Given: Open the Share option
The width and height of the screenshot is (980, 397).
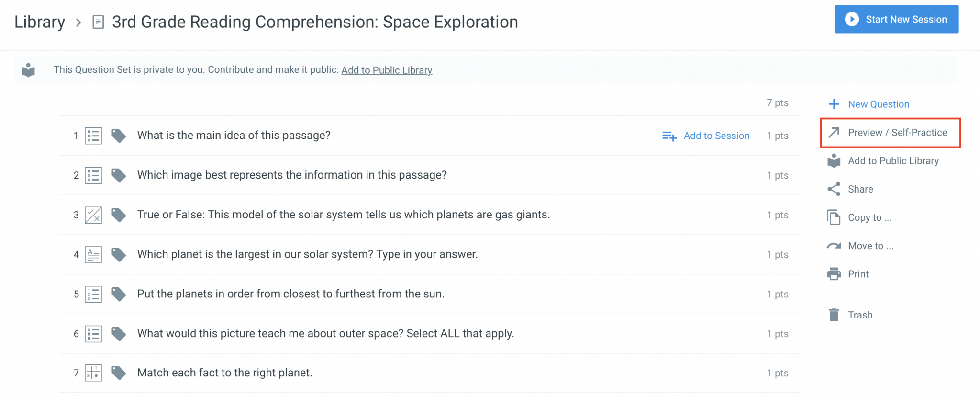Looking at the screenshot, I should (x=860, y=189).
